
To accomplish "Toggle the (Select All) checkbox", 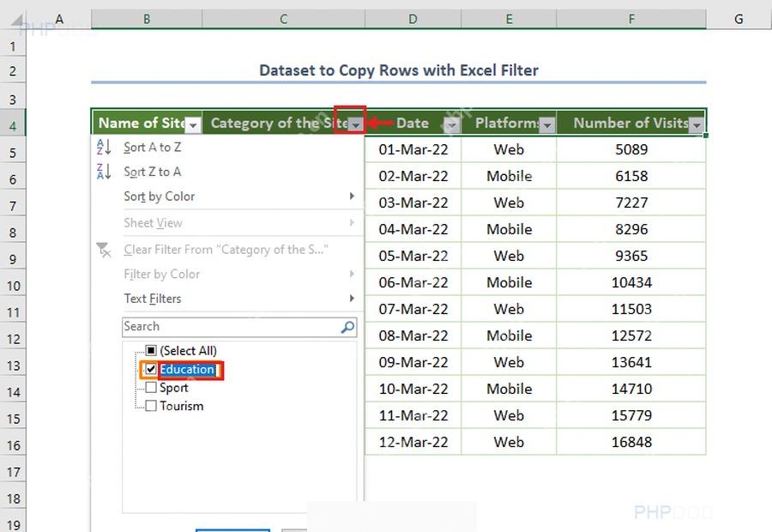I will pos(151,350).
